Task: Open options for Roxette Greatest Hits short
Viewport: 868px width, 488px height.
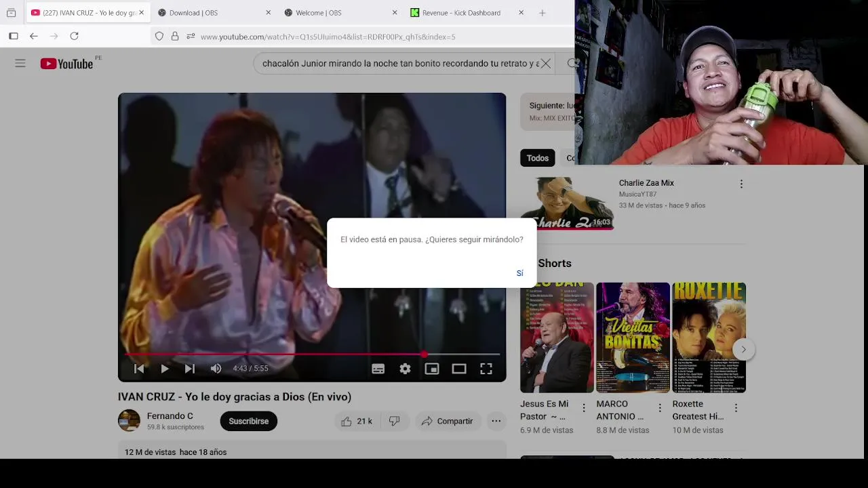Action: click(736, 408)
